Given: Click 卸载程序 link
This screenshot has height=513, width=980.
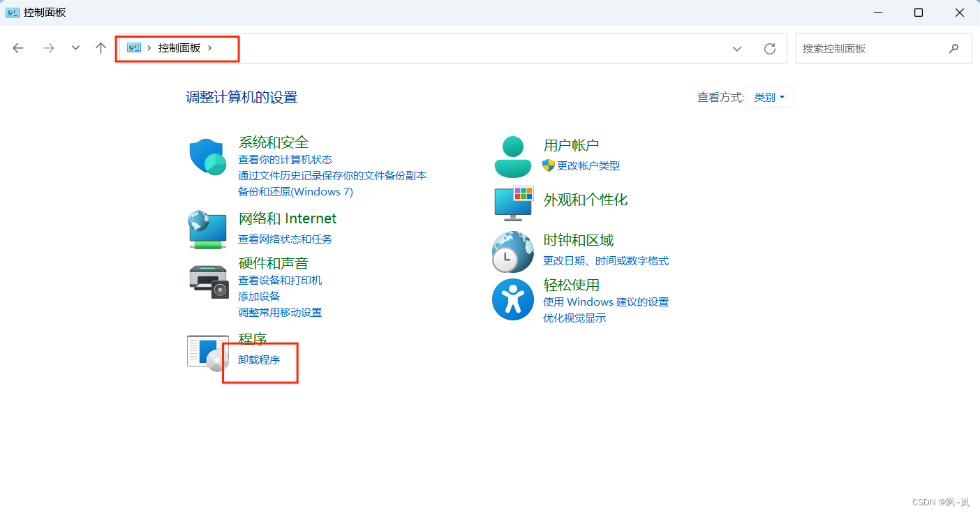Looking at the screenshot, I should coord(259,359).
